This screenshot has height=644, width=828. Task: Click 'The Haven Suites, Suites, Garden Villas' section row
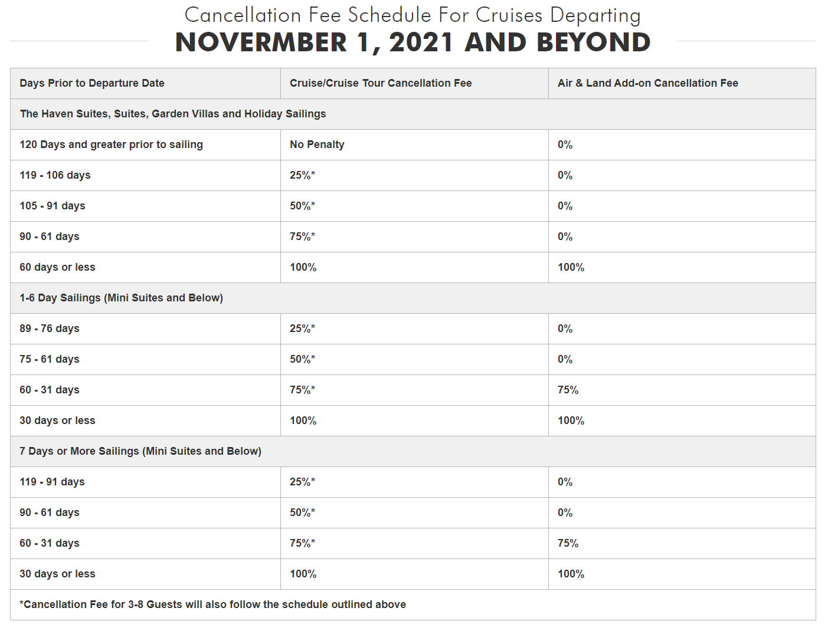173,114
